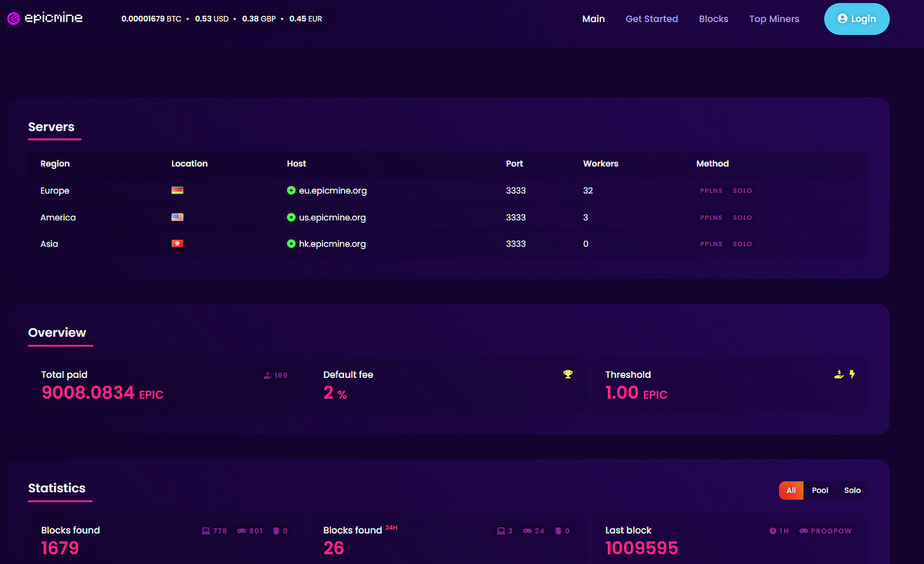Click the payout hand icon in Threshold
This screenshot has height=564, width=924.
tap(839, 375)
